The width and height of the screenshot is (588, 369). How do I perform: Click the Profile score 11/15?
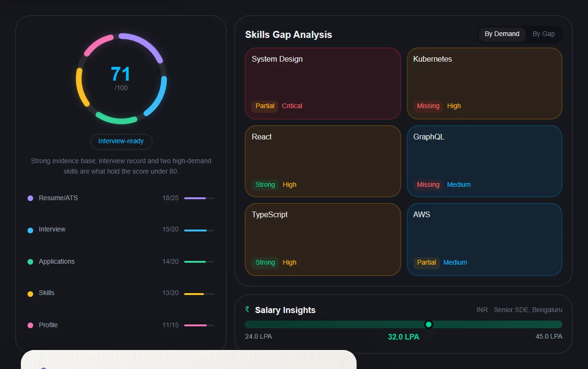170,325
